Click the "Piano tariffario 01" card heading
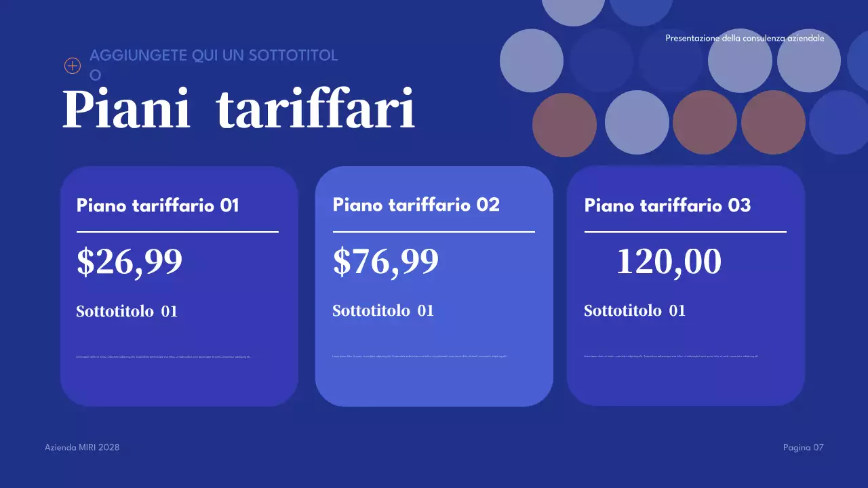Image resolution: width=868 pixels, height=488 pixels. pyautogui.click(x=158, y=205)
